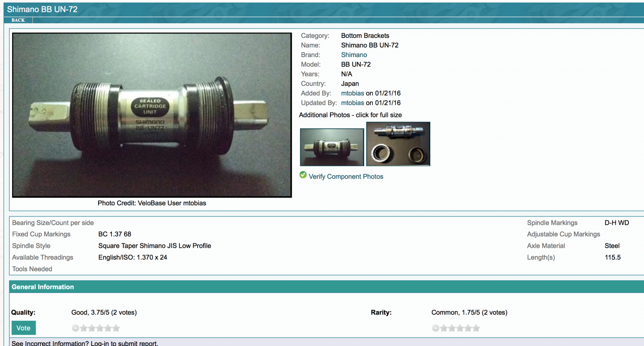
Task: Click the '115.5' length value
Action: pos(613,257)
